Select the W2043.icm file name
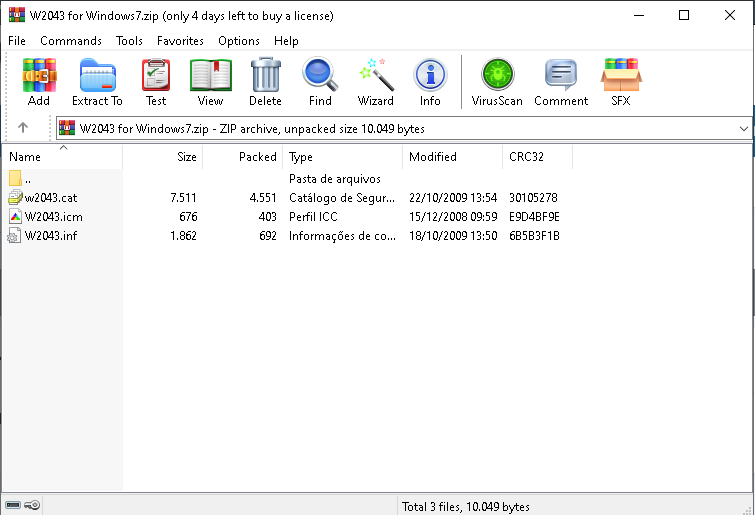Image resolution: width=755 pixels, height=515 pixels. [53, 217]
